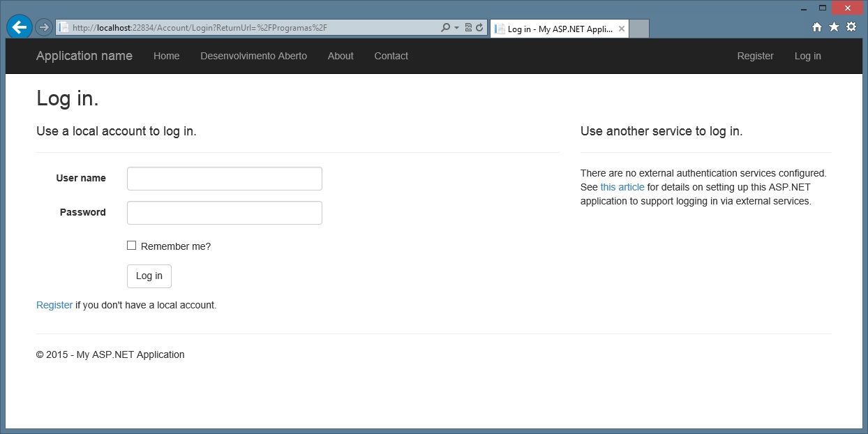This screenshot has height=434, width=868.
Task: Open Desenvolvimento Aberto nav menu item
Action: coord(253,56)
